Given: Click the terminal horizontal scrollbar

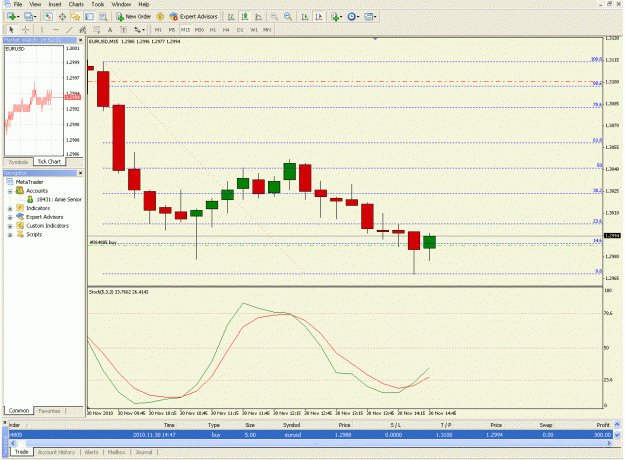Looking at the screenshot, I should (311, 443).
